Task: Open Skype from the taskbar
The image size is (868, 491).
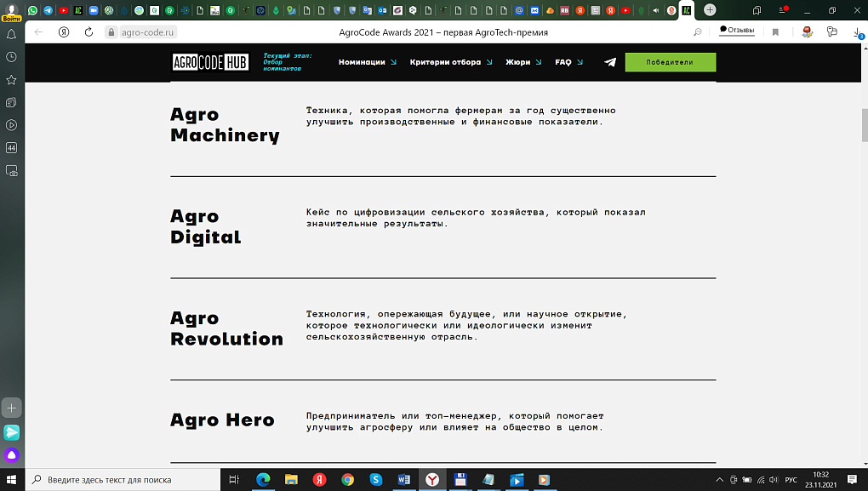Action: [376, 479]
